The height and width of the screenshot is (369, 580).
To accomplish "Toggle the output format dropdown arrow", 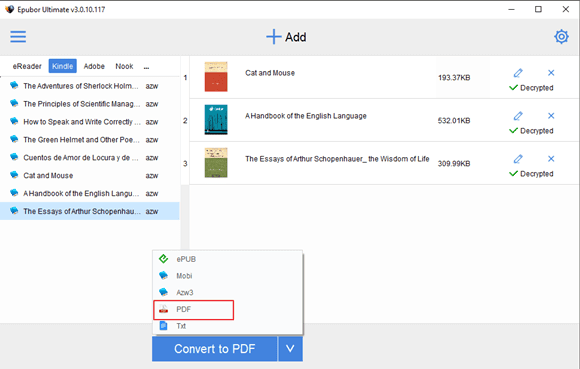I will 290,349.
